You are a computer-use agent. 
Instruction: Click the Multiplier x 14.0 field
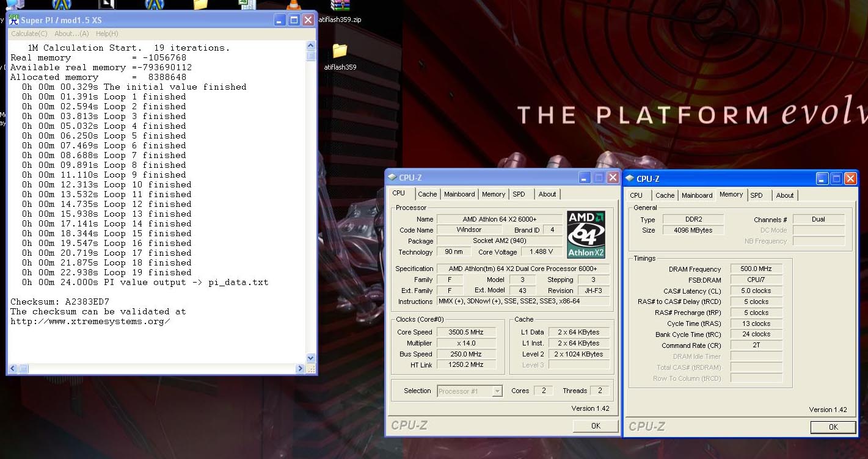click(x=466, y=343)
